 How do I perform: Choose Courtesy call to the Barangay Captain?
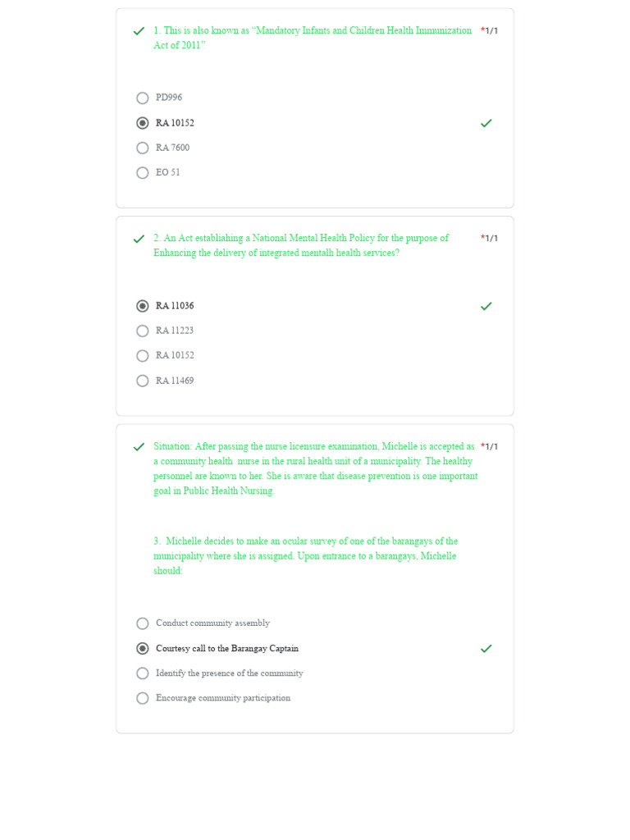pyautogui.click(x=143, y=649)
